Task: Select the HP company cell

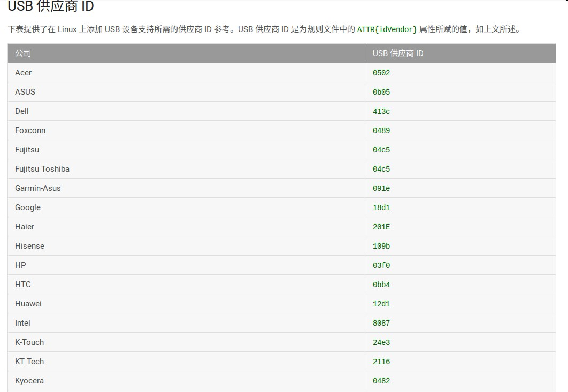Action: click(186, 265)
